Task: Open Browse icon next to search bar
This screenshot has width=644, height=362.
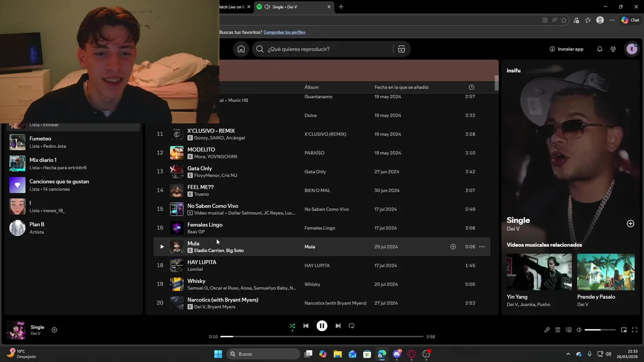Action: 401,49
